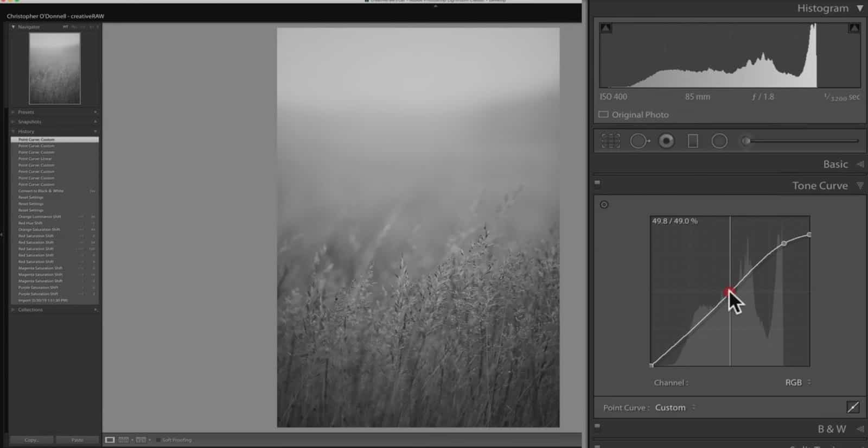Expand the Presets panel
Screen dimensions: 868x448
(x=13, y=112)
